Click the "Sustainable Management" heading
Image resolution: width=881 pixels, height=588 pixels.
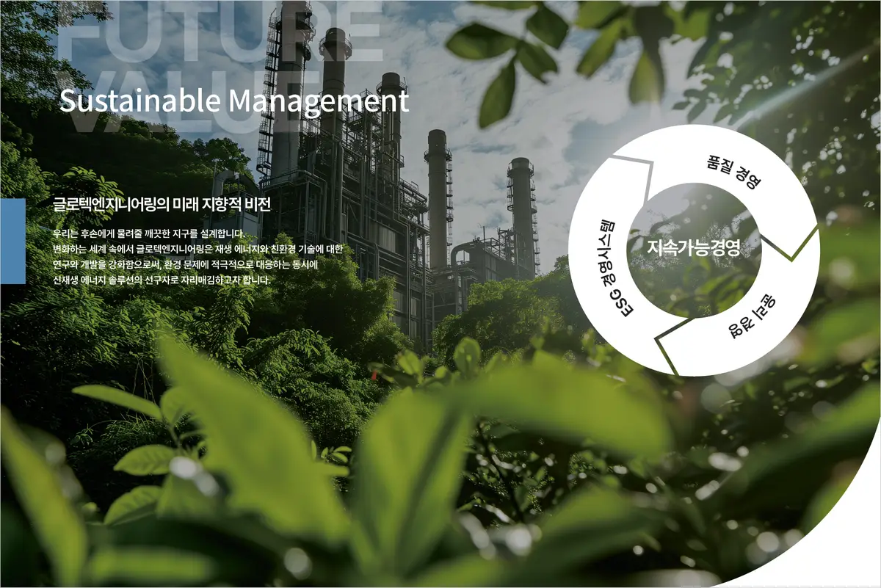click(x=233, y=101)
